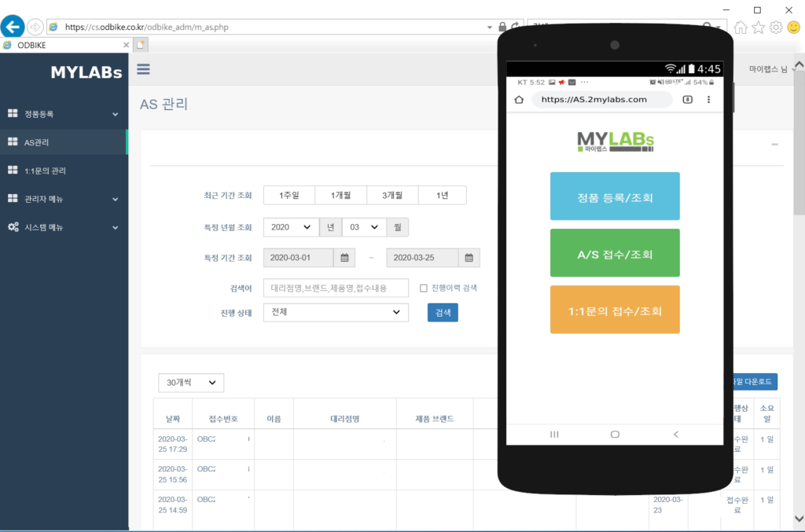Tap the phone home navigation button

615,435
